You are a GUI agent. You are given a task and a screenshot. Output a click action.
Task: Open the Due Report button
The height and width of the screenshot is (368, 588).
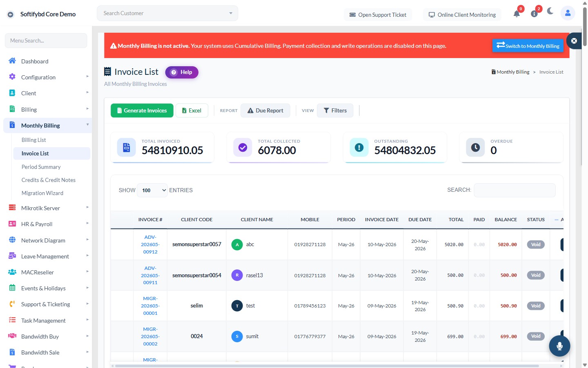point(265,110)
